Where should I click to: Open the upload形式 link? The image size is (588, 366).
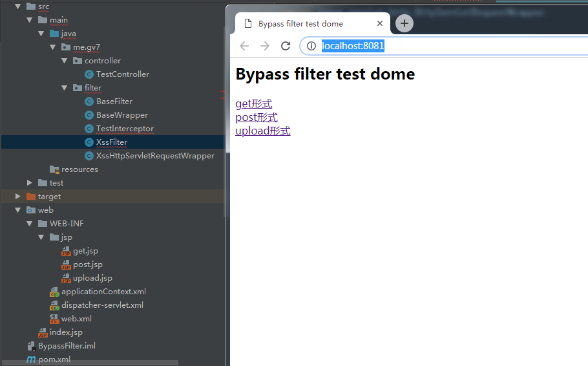pos(262,131)
